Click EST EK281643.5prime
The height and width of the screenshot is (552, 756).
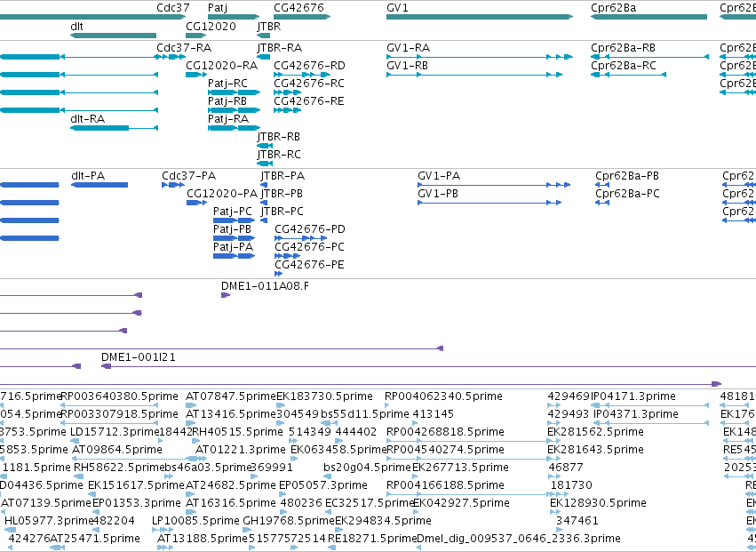coord(595,450)
